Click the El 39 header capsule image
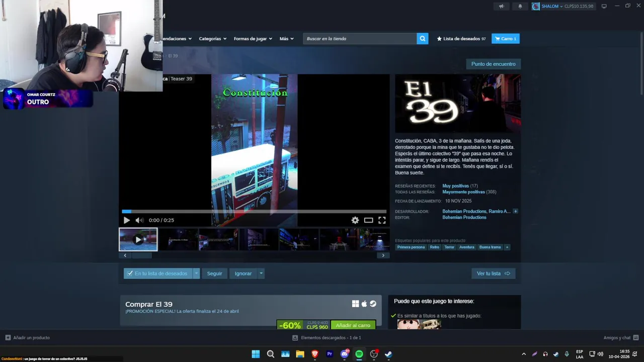644x362 pixels. [458, 104]
